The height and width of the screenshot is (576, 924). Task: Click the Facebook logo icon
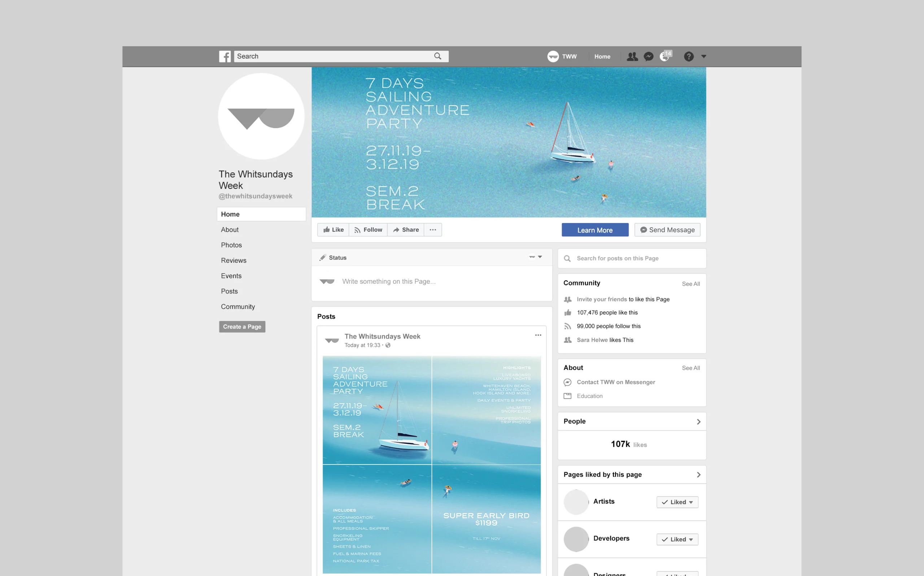tap(225, 56)
